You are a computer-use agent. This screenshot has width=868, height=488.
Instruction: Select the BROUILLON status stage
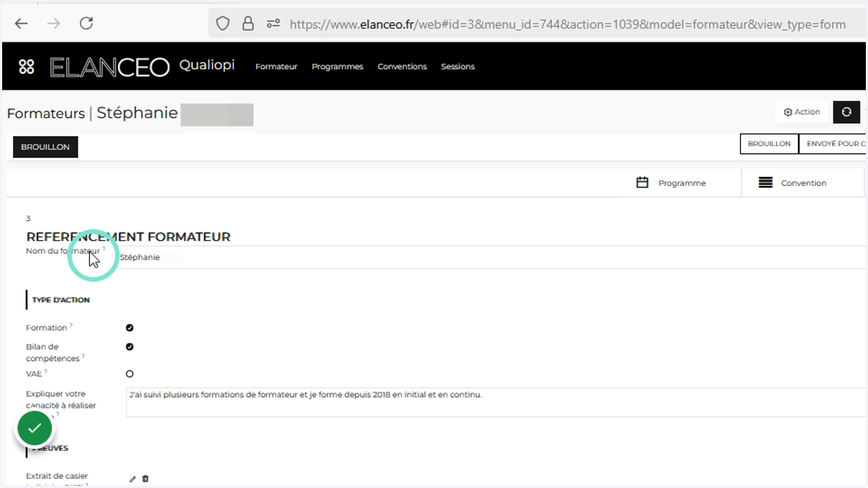click(x=769, y=144)
